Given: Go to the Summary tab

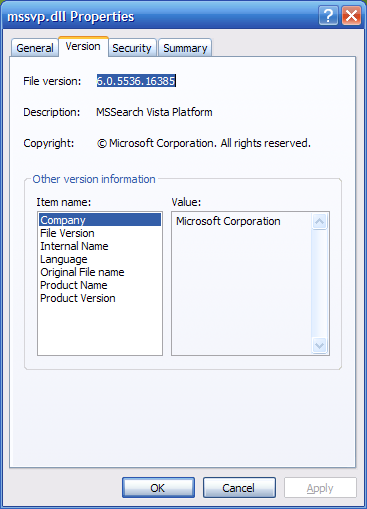Looking at the screenshot, I should [185, 48].
